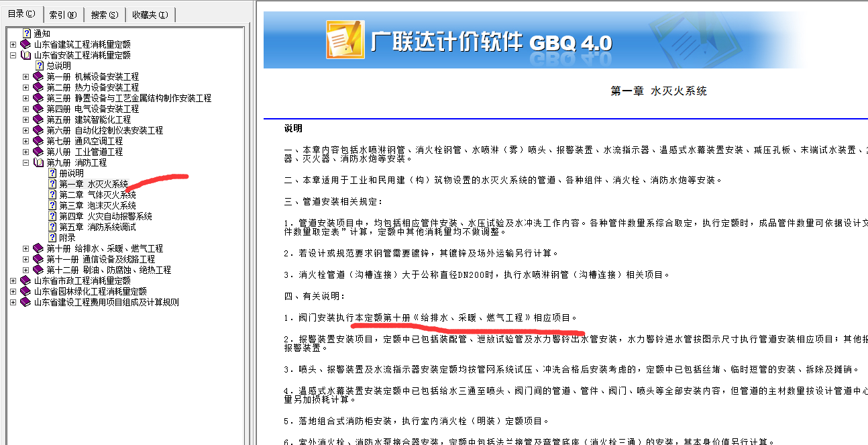
Task: Expand 山东省建设工程费用项目组成及计算规则
Action: coord(13,302)
